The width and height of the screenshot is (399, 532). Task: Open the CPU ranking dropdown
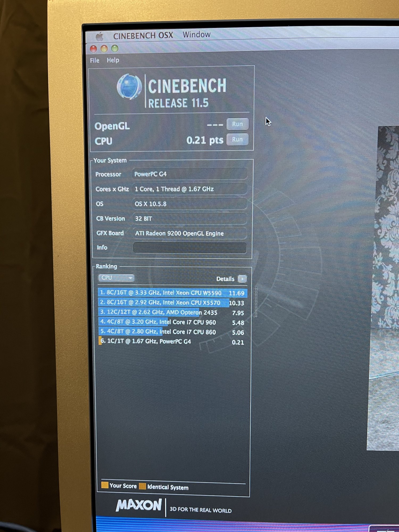tap(116, 278)
